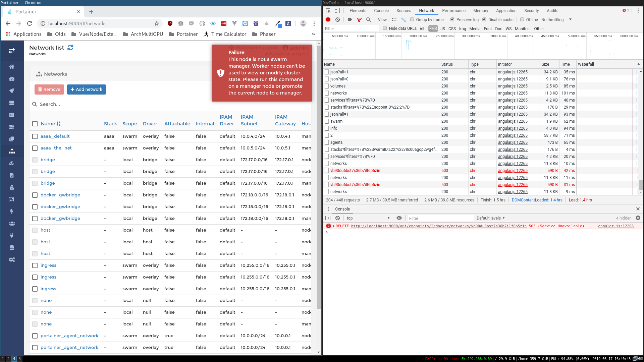
Task: Click the network requests list scrollbar thumb
Action: click(641, 184)
